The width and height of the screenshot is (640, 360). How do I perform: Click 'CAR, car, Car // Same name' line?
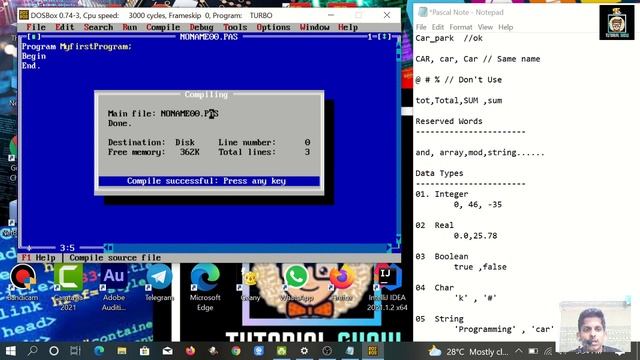(478, 59)
